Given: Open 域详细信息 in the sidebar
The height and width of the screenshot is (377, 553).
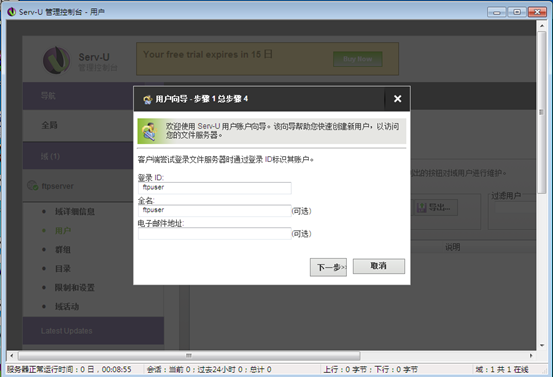Looking at the screenshot, I should coord(75,212).
